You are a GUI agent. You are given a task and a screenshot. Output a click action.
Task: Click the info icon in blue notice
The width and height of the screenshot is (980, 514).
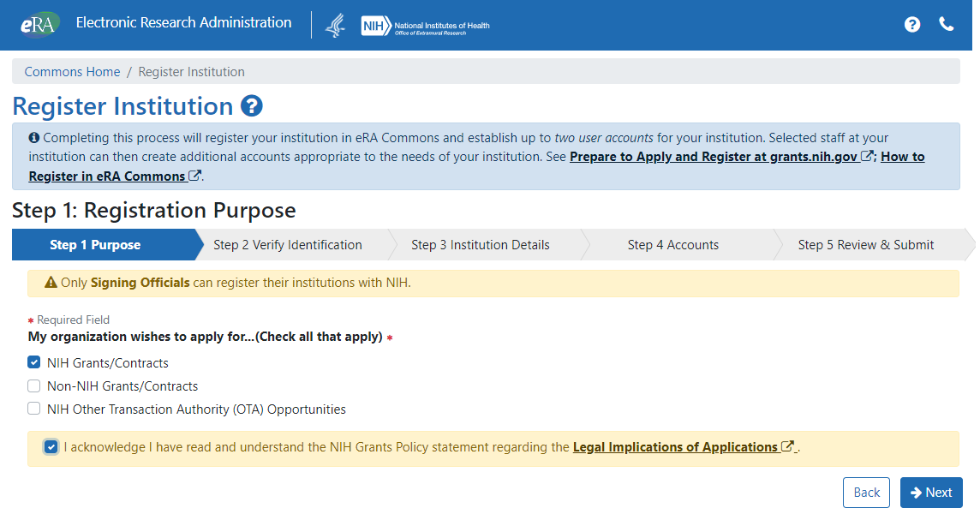34,138
